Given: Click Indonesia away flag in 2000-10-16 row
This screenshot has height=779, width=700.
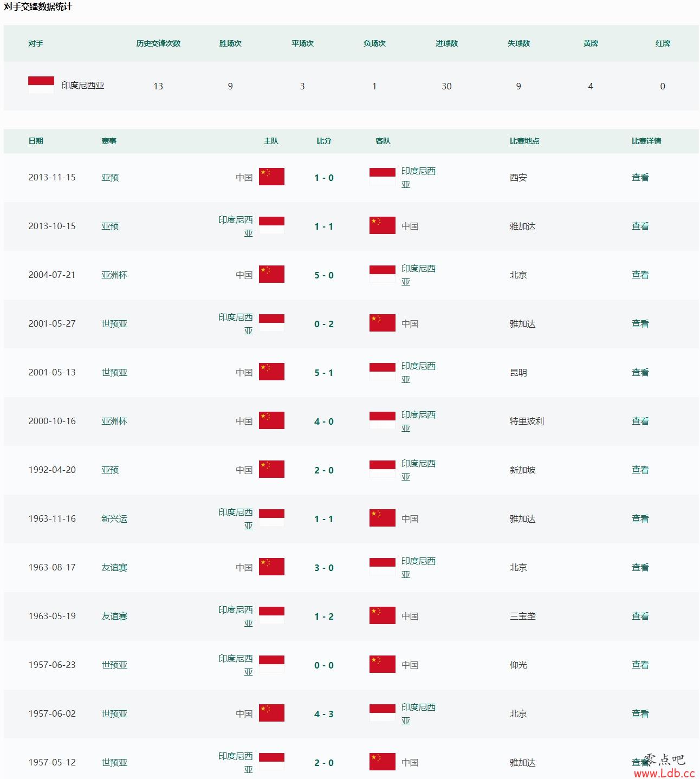Looking at the screenshot, I should pyautogui.click(x=383, y=420).
